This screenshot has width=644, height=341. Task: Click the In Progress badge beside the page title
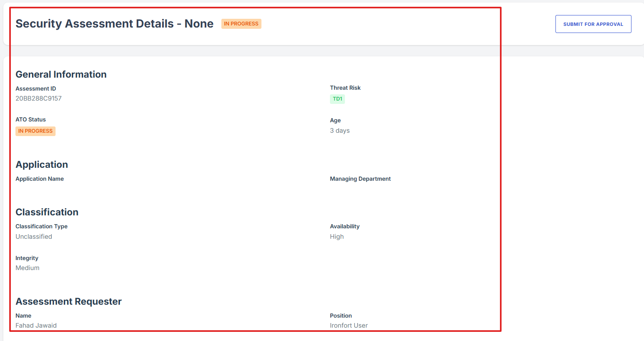coord(241,24)
